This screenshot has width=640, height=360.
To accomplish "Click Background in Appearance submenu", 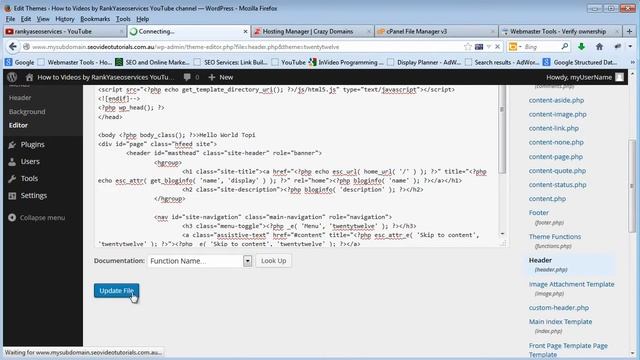I will (x=27, y=111).
